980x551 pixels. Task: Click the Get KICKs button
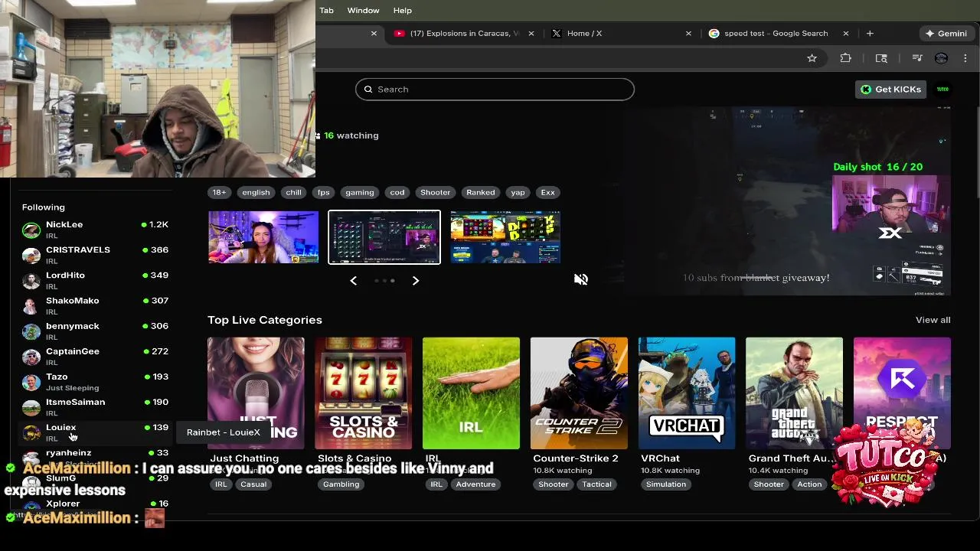891,90
